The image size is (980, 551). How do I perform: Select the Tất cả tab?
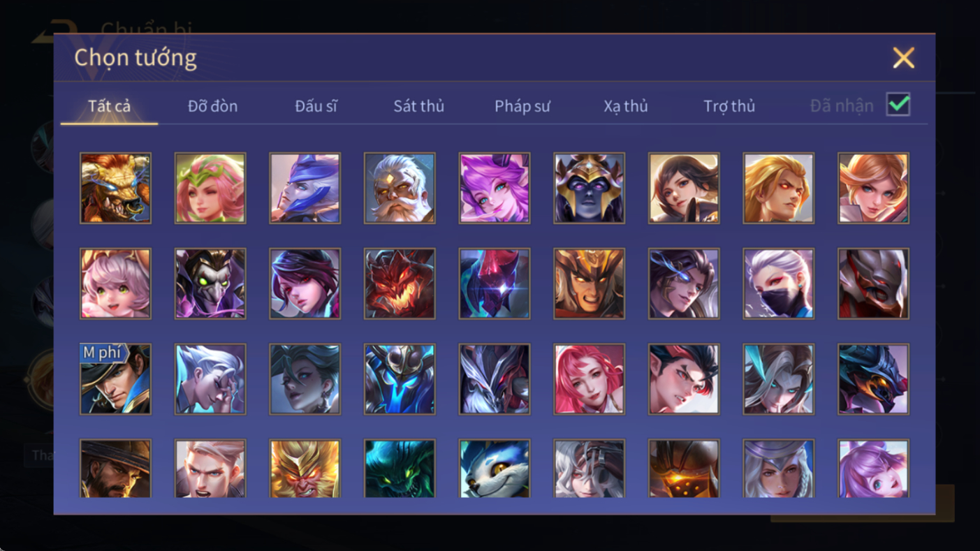109,106
